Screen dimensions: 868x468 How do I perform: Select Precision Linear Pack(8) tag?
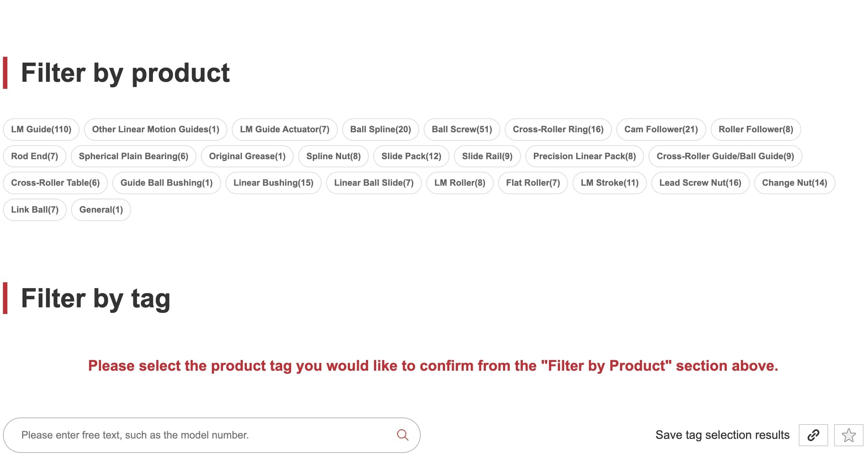(584, 156)
